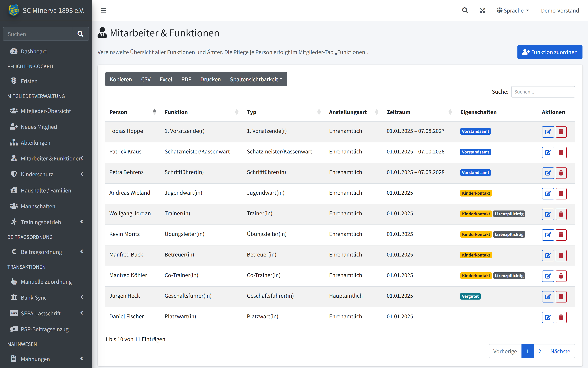Open the navbar search icon
Image resolution: width=588 pixels, height=368 pixels.
[465, 10]
